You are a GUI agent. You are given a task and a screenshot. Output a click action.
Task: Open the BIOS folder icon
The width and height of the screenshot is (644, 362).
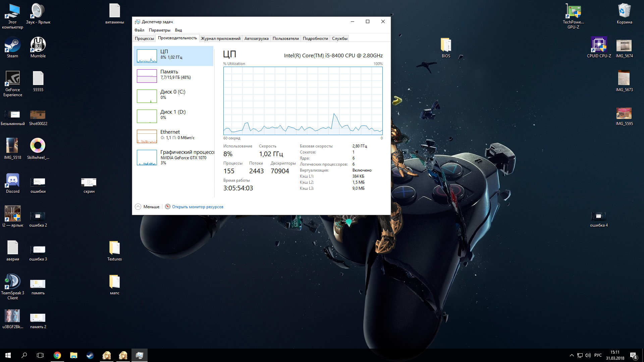pos(446,48)
